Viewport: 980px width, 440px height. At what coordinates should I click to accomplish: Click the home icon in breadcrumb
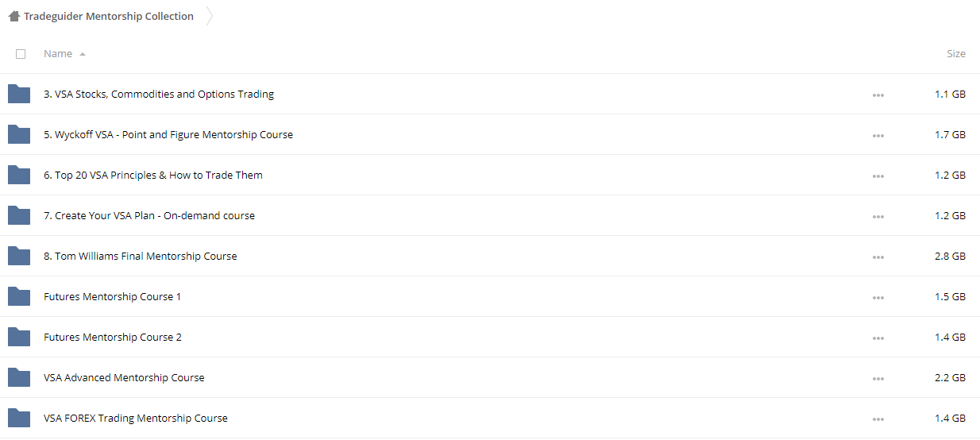14,16
